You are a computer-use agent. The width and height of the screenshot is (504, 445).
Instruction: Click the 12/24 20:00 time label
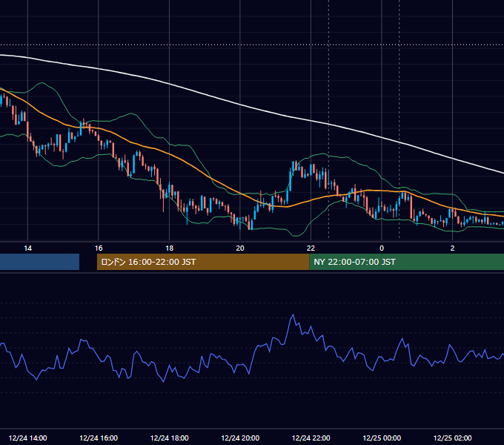pyautogui.click(x=240, y=438)
